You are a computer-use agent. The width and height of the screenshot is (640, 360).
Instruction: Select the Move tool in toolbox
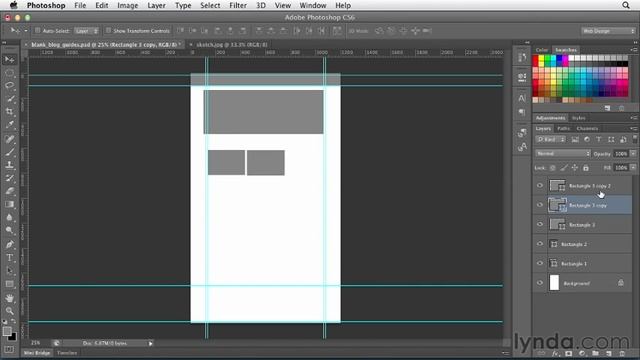coord(9,60)
